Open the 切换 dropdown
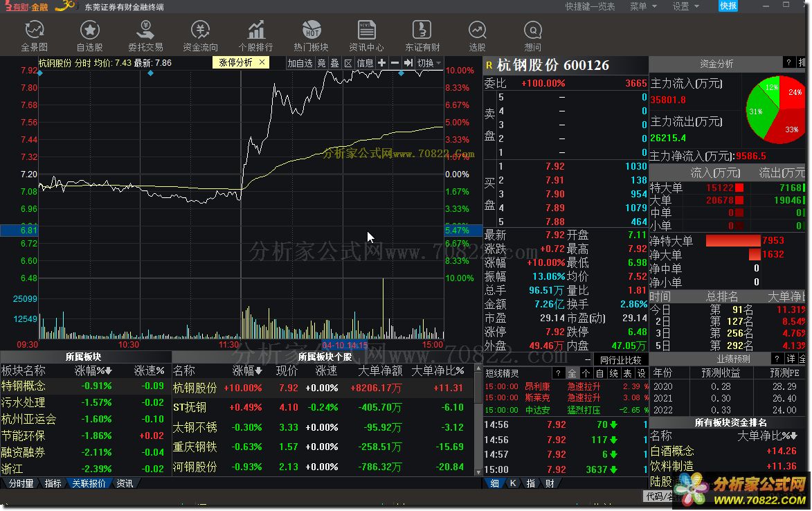 point(429,63)
